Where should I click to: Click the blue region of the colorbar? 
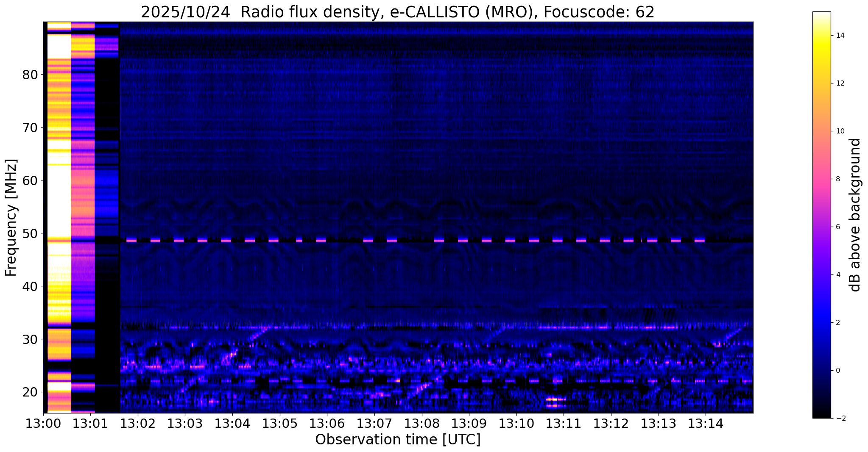point(821,322)
